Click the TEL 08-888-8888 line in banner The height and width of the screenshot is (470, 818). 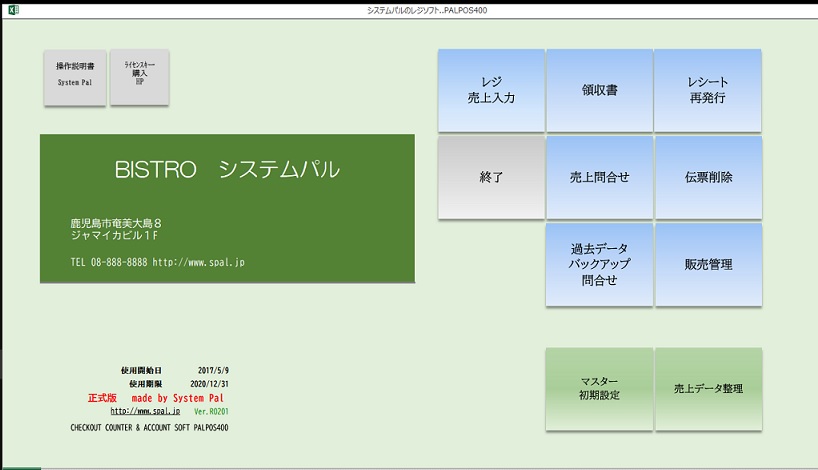pos(158,262)
